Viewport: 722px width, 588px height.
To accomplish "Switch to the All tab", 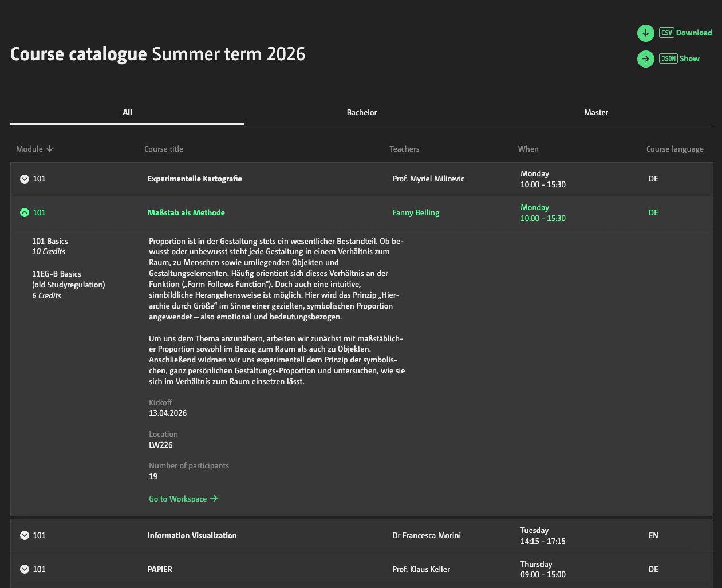I will tap(127, 113).
